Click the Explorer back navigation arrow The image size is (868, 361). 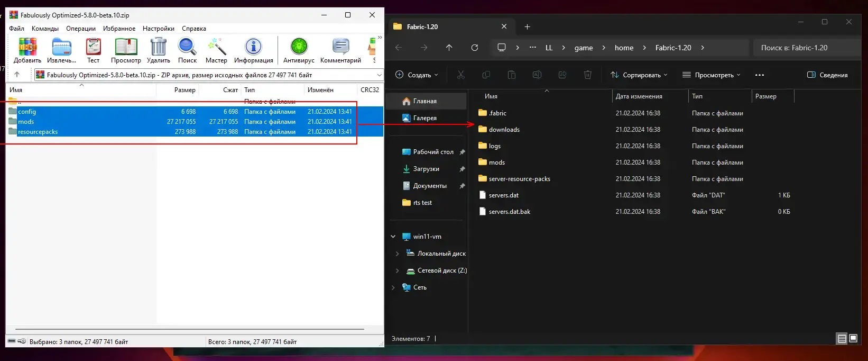pyautogui.click(x=399, y=48)
